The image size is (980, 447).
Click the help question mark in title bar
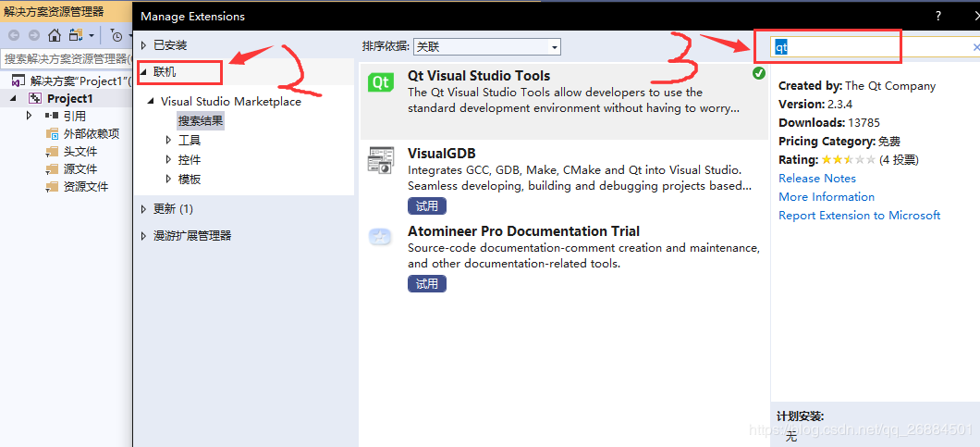pyautogui.click(x=938, y=17)
